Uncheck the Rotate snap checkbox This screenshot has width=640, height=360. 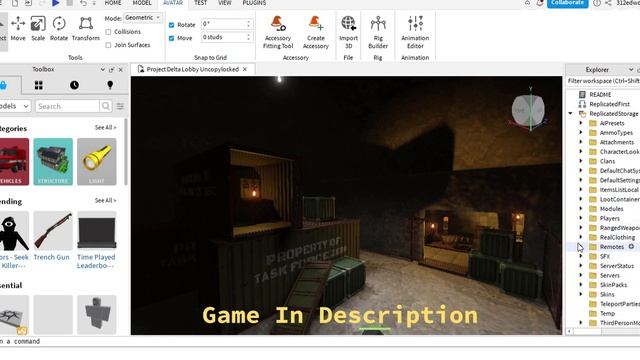[171, 25]
